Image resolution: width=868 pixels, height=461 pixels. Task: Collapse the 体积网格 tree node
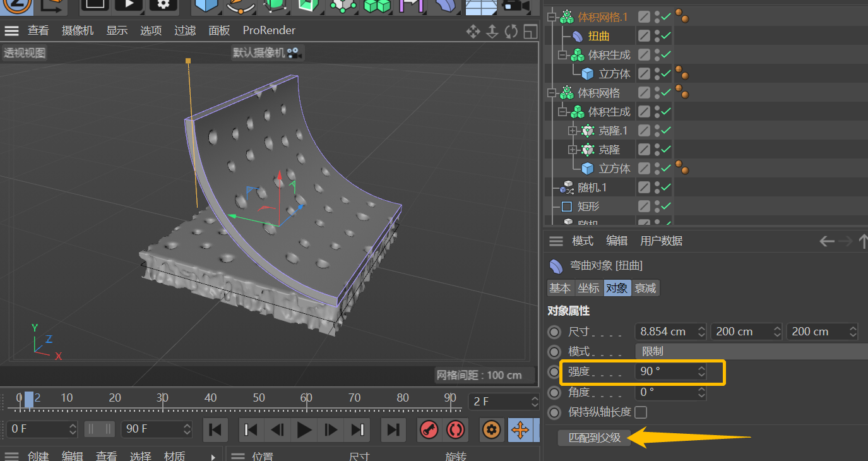pyautogui.click(x=552, y=93)
